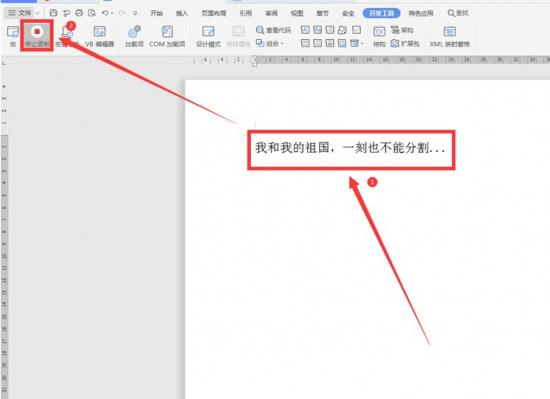Switch to the 页面布局 Page Layout tab

pos(214,13)
